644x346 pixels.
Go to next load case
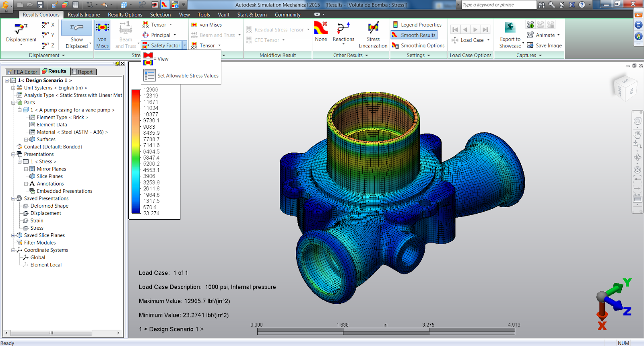pyautogui.click(x=475, y=29)
